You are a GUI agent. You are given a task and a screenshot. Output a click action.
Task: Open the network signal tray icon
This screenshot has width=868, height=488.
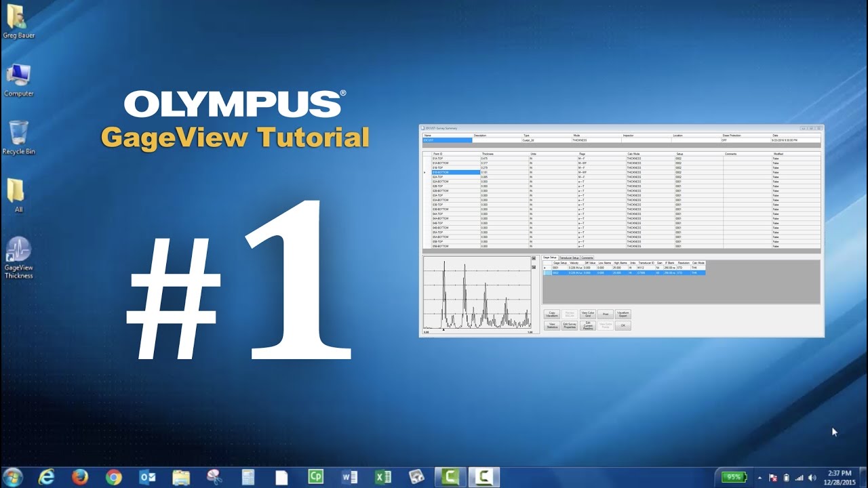click(x=799, y=478)
